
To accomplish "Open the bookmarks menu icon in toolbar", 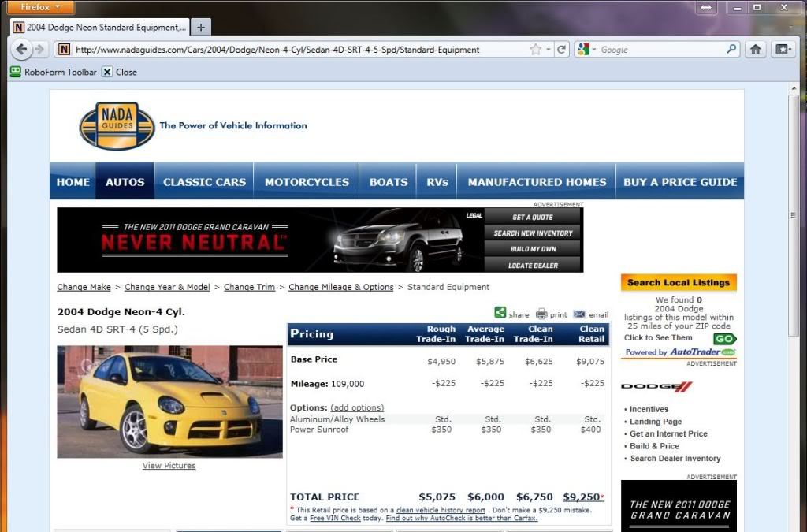I will (783, 50).
